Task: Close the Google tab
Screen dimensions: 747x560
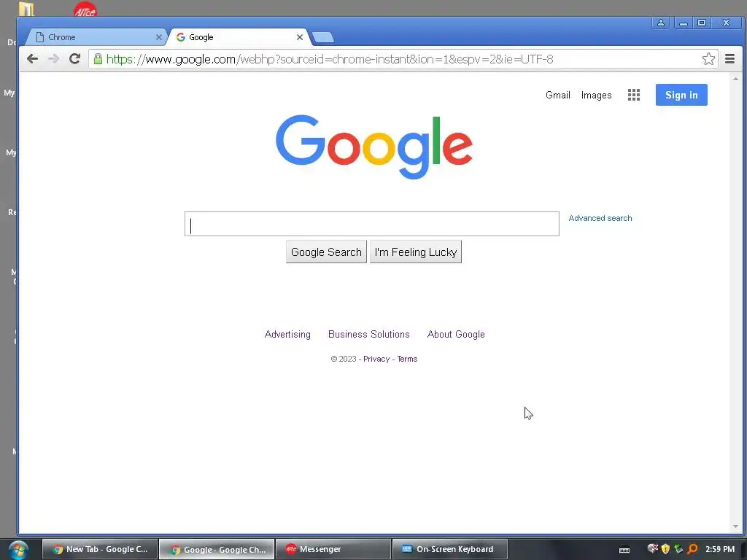Action: [x=300, y=37]
